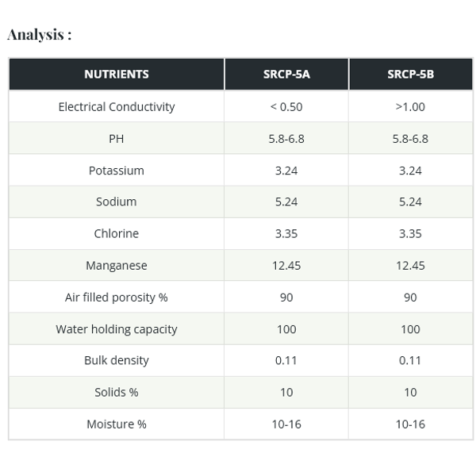The width and height of the screenshot is (476, 476).
Task: Click the SRCP-5B column header
Action: pyautogui.click(x=411, y=75)
